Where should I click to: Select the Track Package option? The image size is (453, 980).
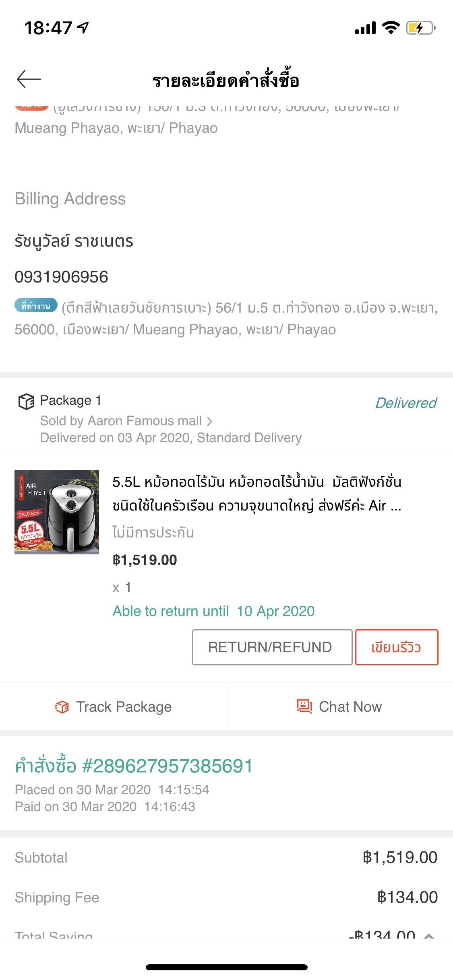tap(113, 707)
